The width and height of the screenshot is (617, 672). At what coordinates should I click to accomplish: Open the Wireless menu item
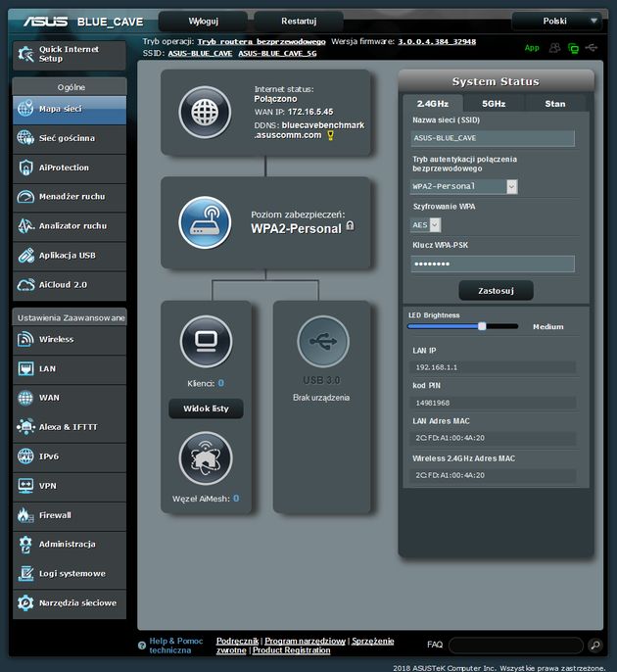point(70,339)
